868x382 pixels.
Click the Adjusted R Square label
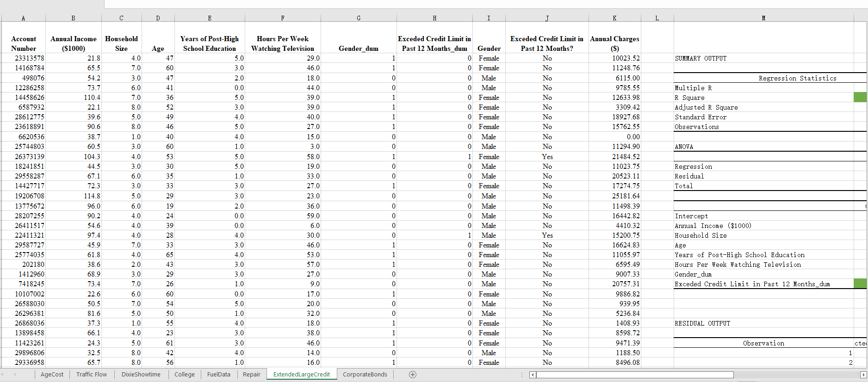tap(763, 107)
